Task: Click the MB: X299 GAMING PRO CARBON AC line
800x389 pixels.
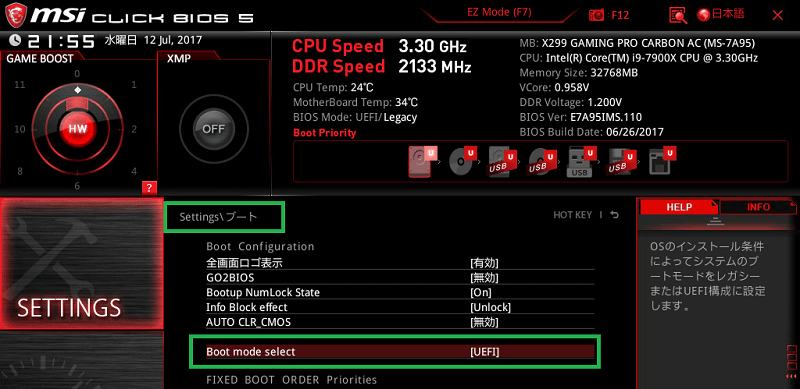Action: coord(637,43)
